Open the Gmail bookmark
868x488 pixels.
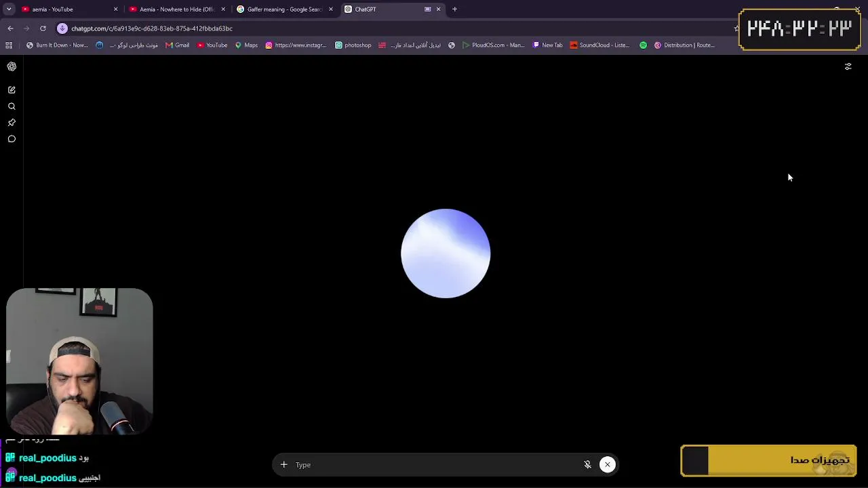[x=178, y=45]
